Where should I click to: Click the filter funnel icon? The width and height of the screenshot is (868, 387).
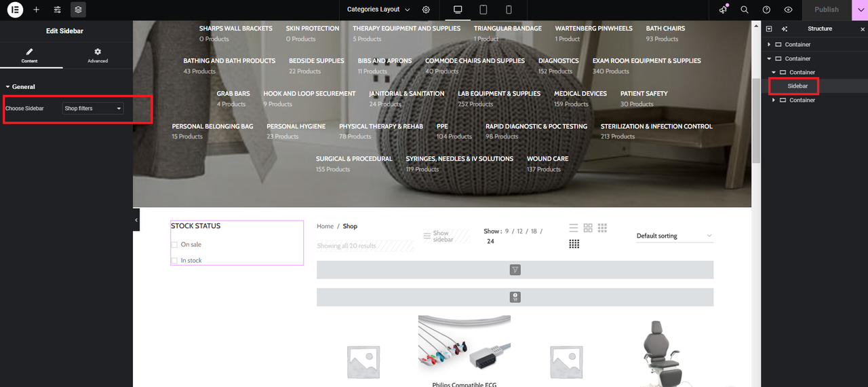pyautogui.click(x=515, y=270)
